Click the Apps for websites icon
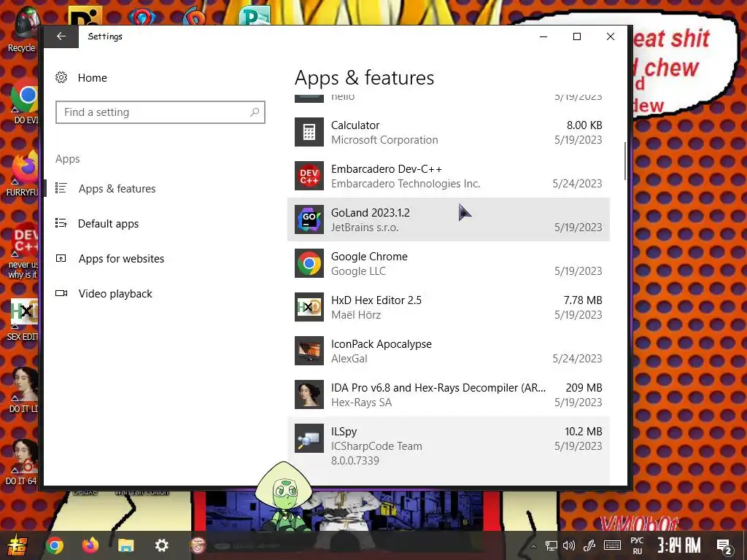The image size is (747, 560). (x=61, y=258)
